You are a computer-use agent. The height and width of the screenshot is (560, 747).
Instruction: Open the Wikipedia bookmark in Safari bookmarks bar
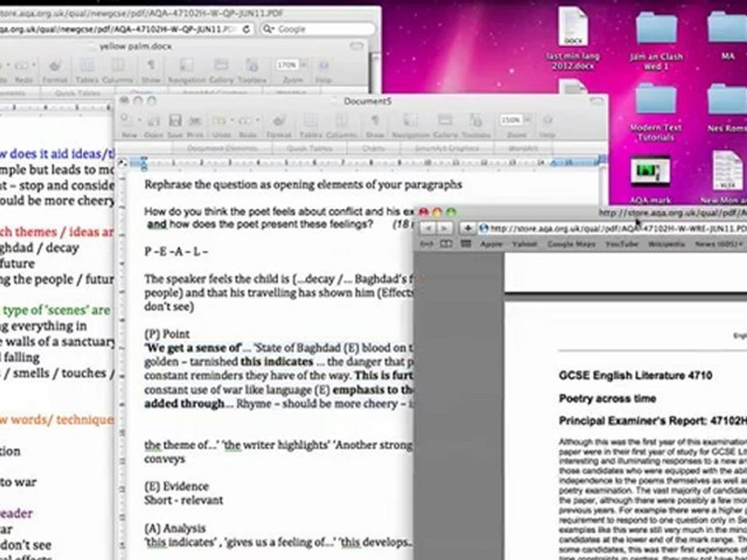(x=666, y=244)
